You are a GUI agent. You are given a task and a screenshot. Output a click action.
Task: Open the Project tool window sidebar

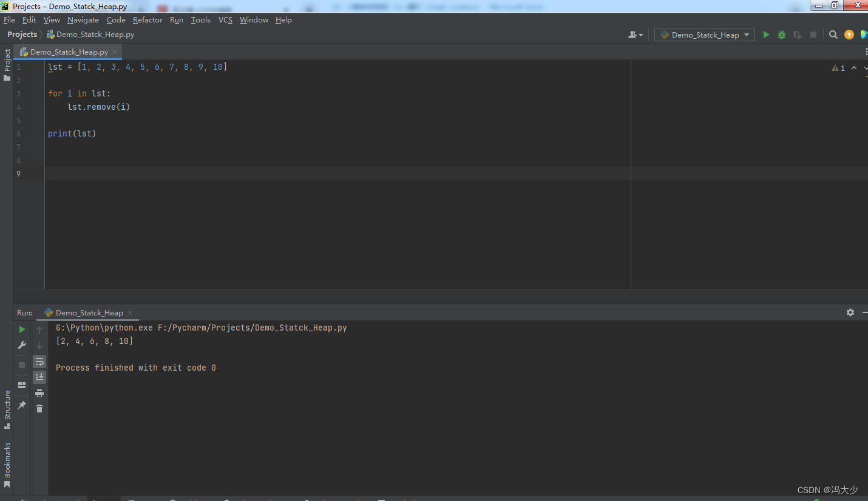tap(7, 65)
